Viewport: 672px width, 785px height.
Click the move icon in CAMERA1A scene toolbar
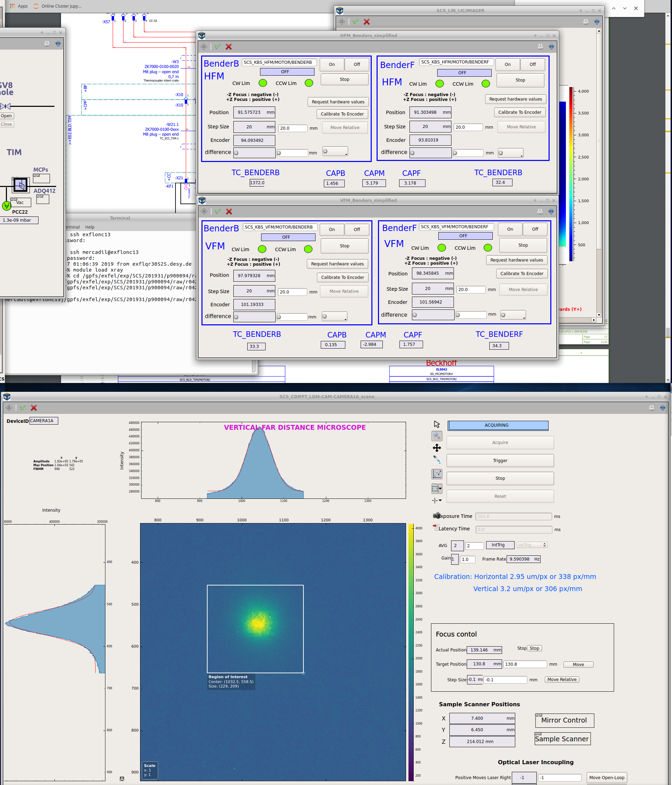click(x=9, y=408)
